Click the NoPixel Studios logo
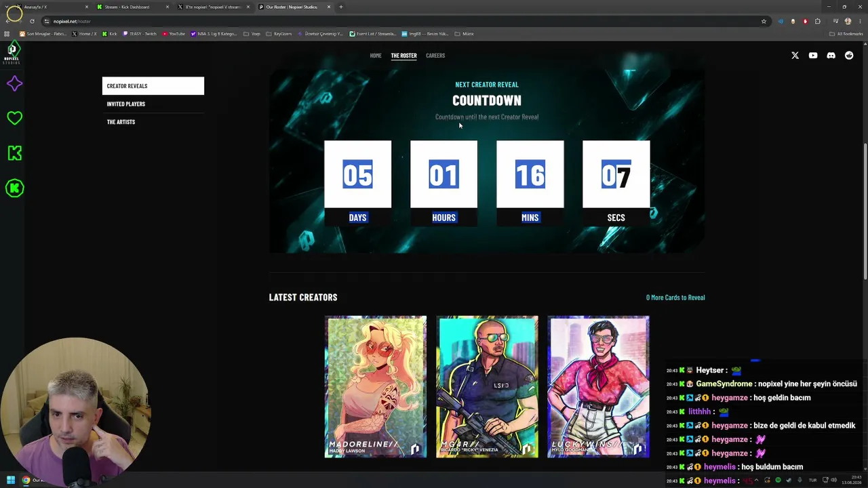 point(12,53)
